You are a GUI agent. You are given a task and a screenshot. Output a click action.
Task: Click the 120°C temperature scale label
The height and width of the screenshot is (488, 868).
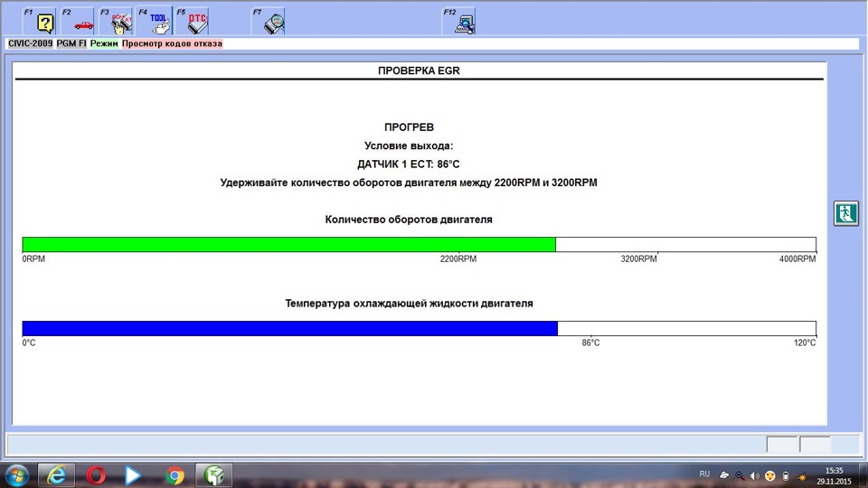[805, 343]
